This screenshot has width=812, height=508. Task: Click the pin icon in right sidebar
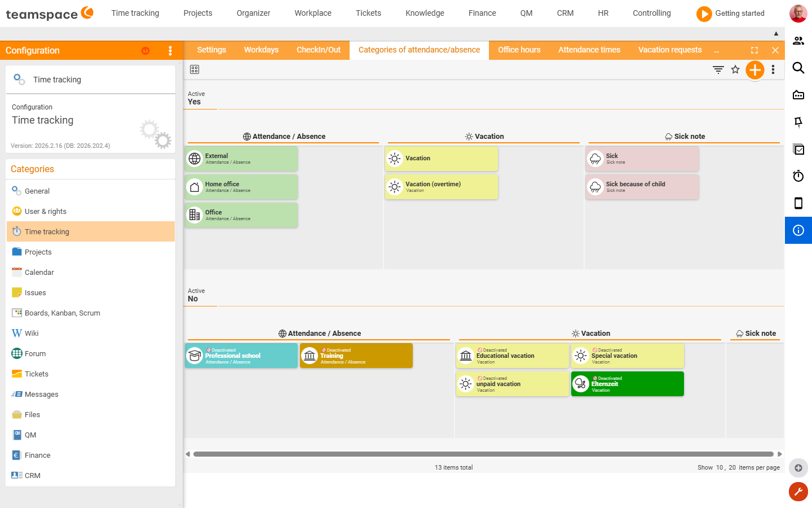coord(798,122)
